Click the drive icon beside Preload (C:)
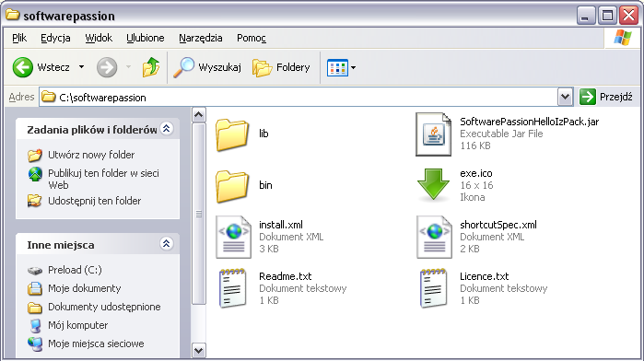This screenshot has width=644, height=361. pos(35,270)
